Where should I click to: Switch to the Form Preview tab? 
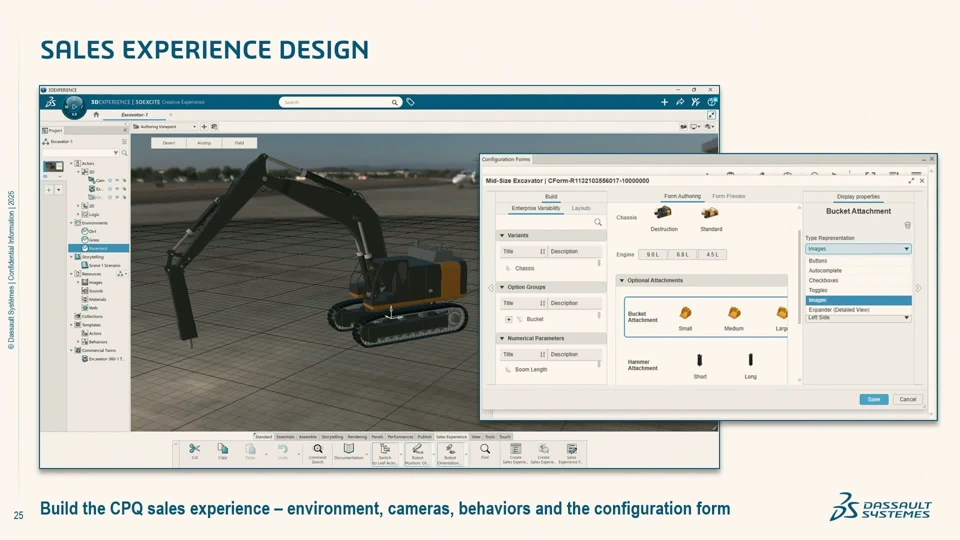(x=729, y=196)
